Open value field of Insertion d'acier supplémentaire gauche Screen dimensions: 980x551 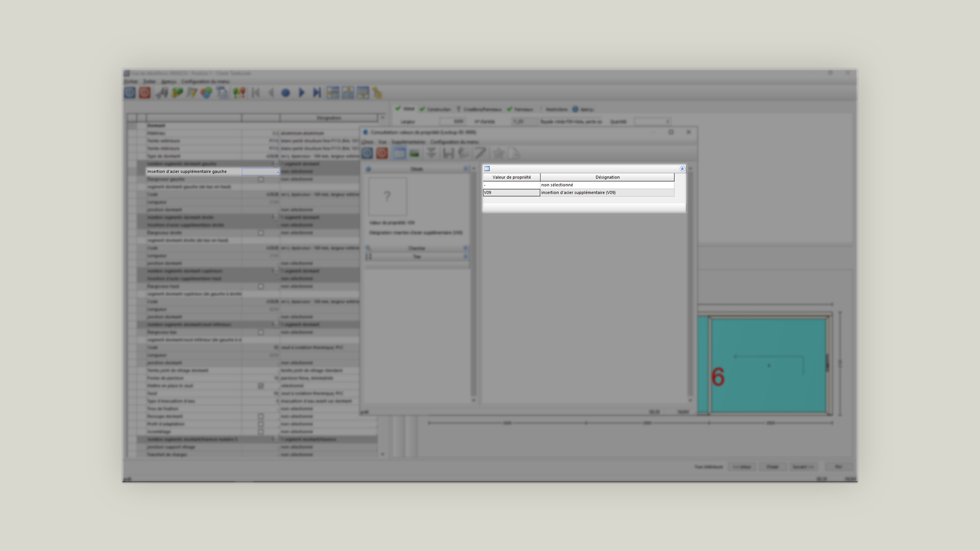(x=261, y=171)
